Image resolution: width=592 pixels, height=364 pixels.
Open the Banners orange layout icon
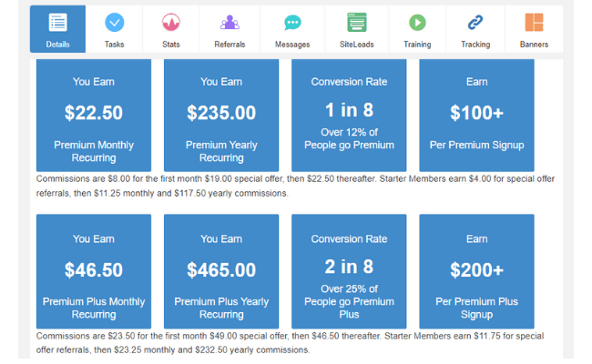[x=534, y=22]
